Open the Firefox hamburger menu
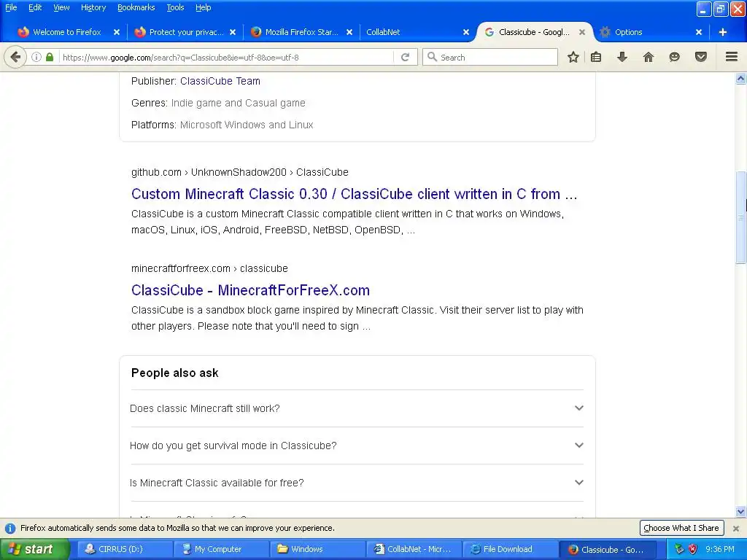 click(732, 57)
